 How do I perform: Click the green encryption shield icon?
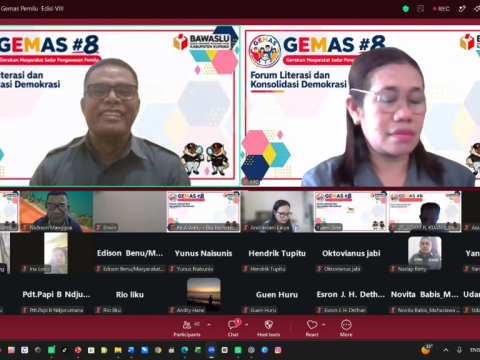406,9
